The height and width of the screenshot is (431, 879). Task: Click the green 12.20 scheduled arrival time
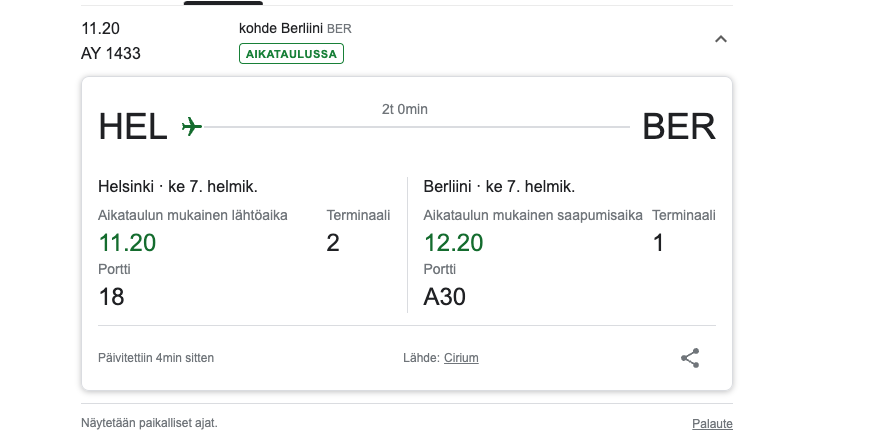click(453, 243)
